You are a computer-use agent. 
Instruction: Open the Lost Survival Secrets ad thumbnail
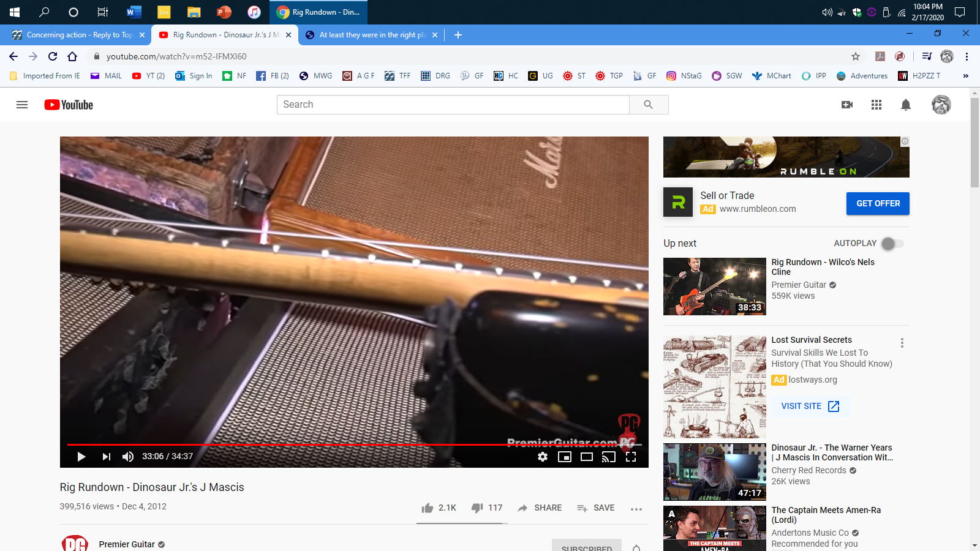pos(715,387)
